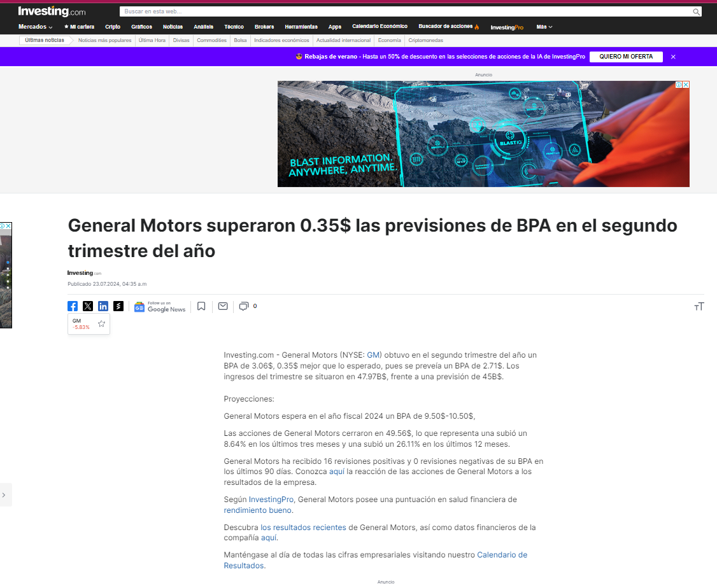This screenshot has height=588, width=717.
Task: Select Actualidad internacional tab
Action: tap(343, 40)
